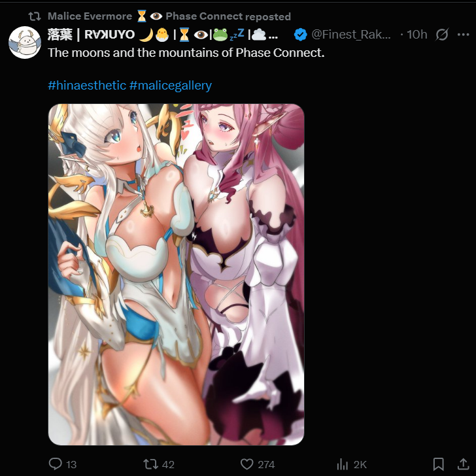The width and height of the screenshot is (476, 476).
Task: View post analytics bar chart icon
Action: click(343, 464)
